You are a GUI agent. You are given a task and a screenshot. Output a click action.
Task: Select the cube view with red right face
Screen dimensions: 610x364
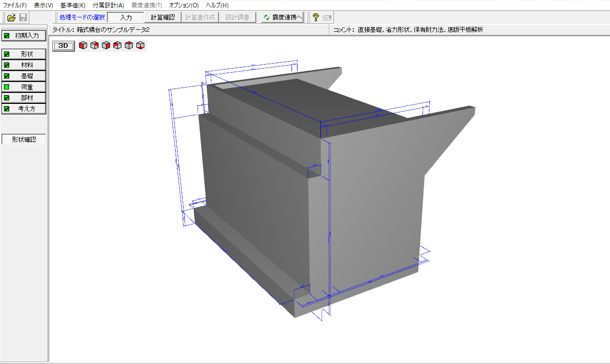106,45
